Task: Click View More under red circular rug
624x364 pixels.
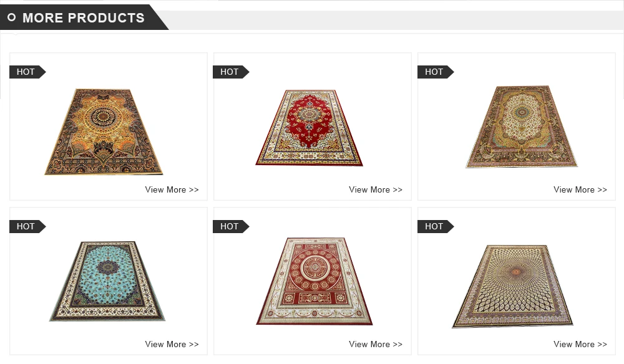Action: tap(376, 344)
